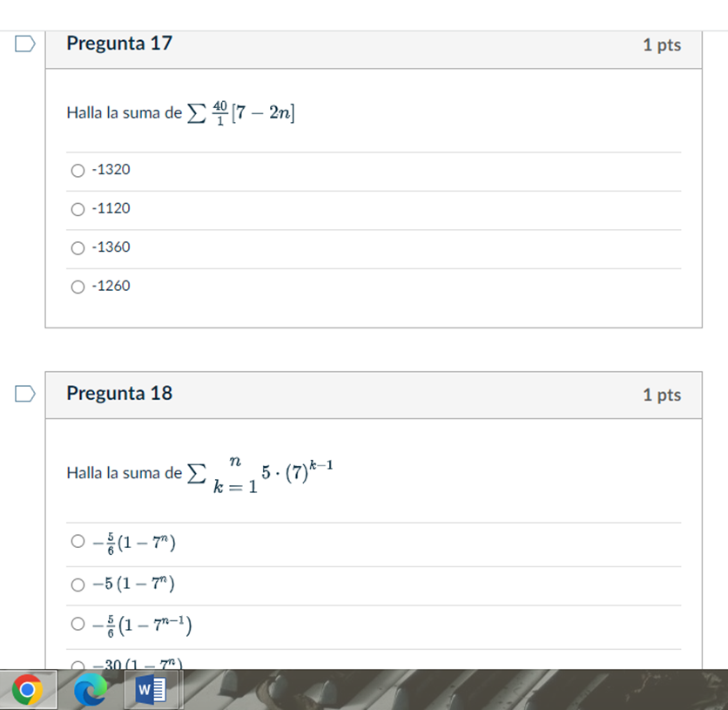Select the -1320 answer in Pregunta 17
This screenshot has height=710, width=728.
tap(78, 170)
